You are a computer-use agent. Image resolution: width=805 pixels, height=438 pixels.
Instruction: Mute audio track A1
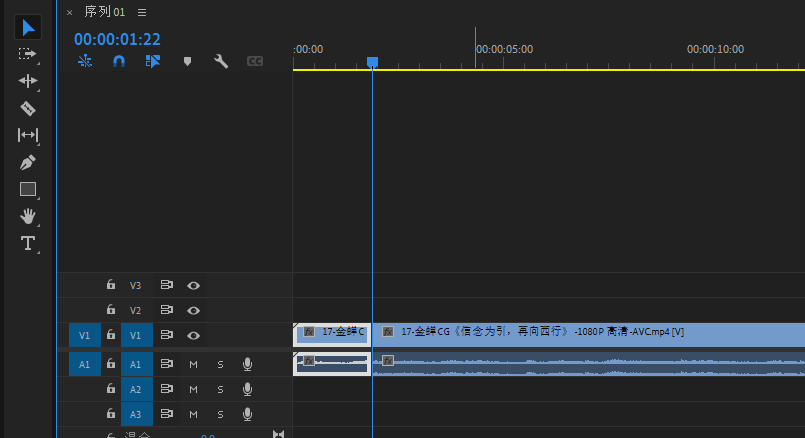(194, 364)
